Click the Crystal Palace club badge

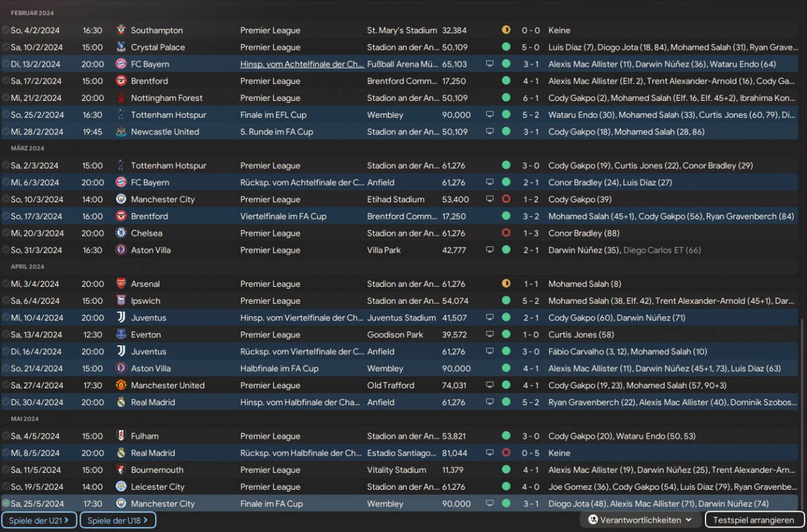click(121, 47)
